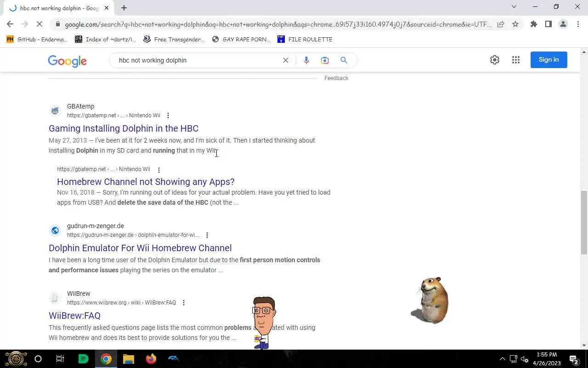Submit search with magnifier icon
This screenshot has height=368, width=588.
(x=344, y=60)
